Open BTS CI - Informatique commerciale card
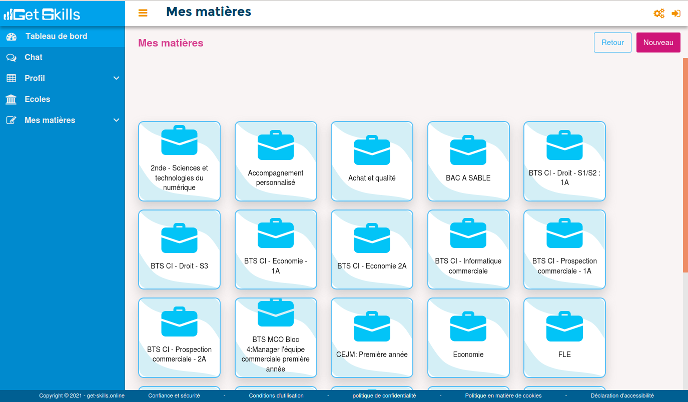Screen dimensions: 688x402 468,249
